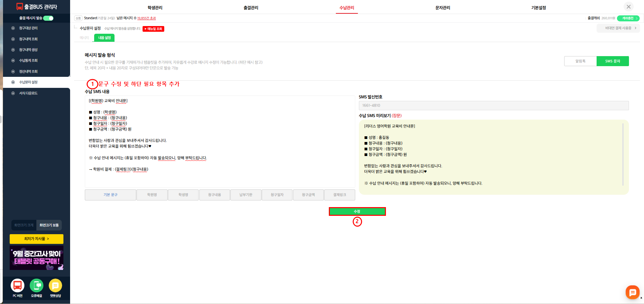Viewport: 644px width, 304px height.
Task: Click the SMS preview scrollbar
Action: click(623, 154)
